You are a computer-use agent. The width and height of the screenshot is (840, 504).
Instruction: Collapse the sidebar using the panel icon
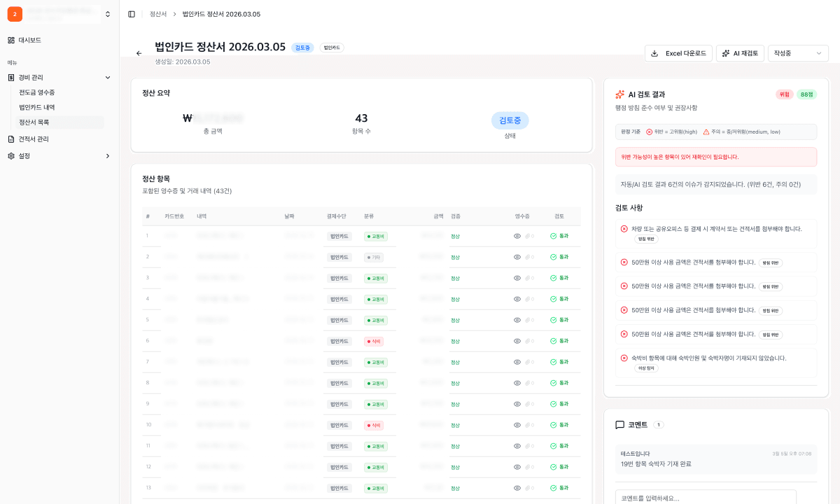pyautogui.click(x=130, y=13)
